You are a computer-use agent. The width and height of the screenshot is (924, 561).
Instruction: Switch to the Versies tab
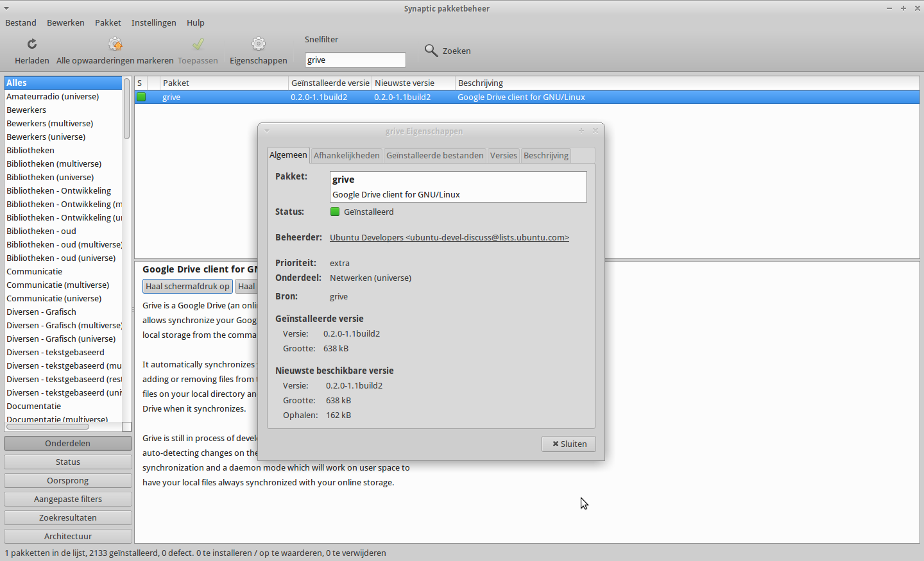503,155
